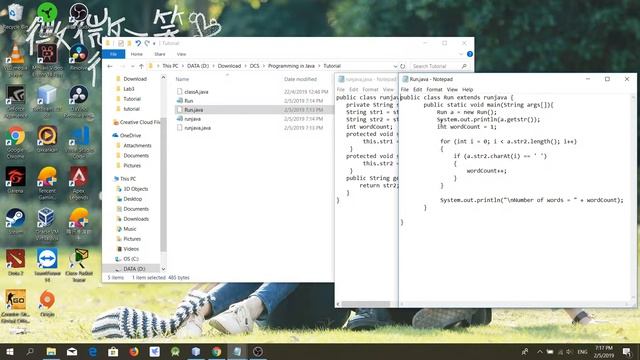The image size is (640, 360).
Task: Open the Origin desktop shortcut
Action: tap(47, 303)
